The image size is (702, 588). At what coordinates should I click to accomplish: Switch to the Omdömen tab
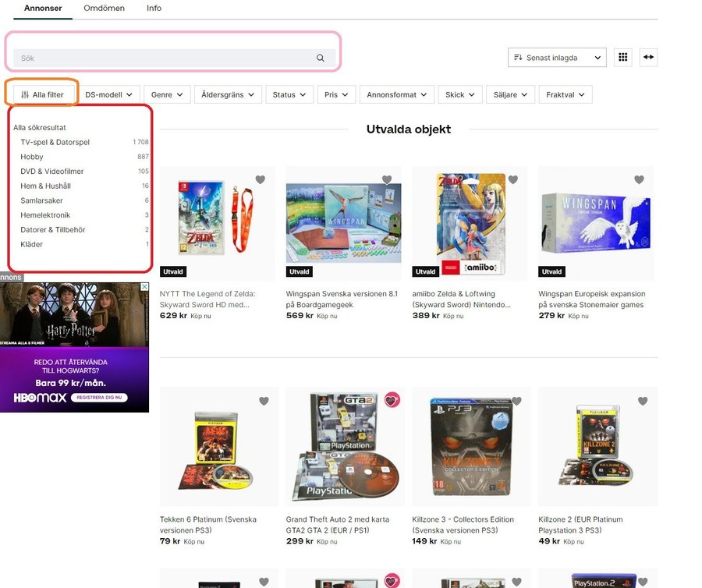tap(105, 8)
